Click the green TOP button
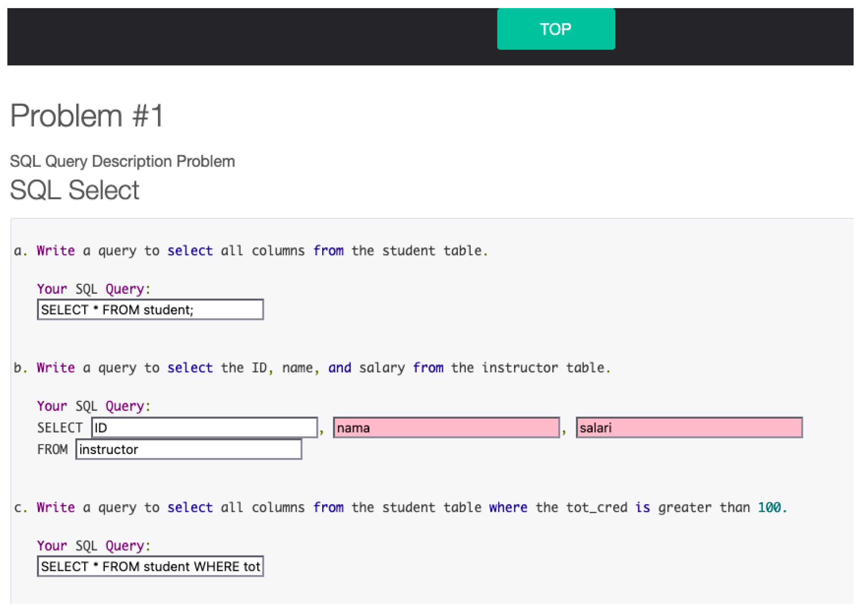This screenshot has height=616, width=868. (555, 29)
